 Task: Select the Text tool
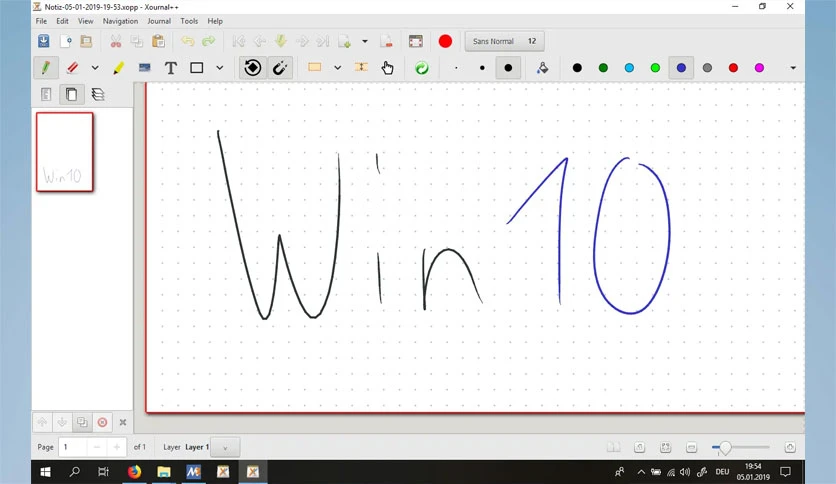[x=171, y=68]
